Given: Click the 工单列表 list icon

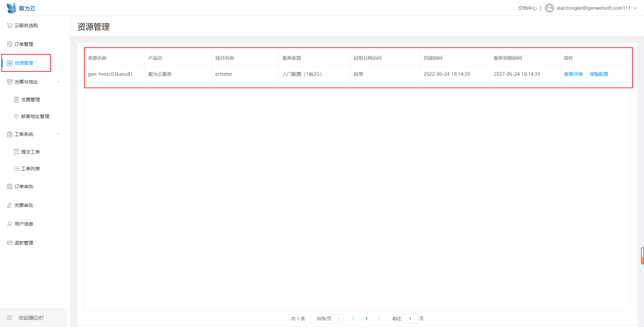Looking at the screenshot, I should 16,169.
